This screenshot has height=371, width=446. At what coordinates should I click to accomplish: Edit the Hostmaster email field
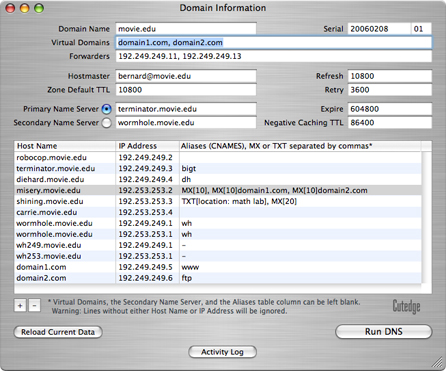pyautogui.click(x=186, y=76)
